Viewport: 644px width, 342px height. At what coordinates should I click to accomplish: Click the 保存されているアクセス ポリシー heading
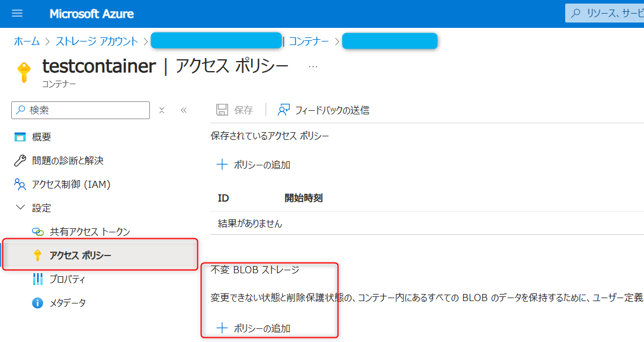pos(270,136)
